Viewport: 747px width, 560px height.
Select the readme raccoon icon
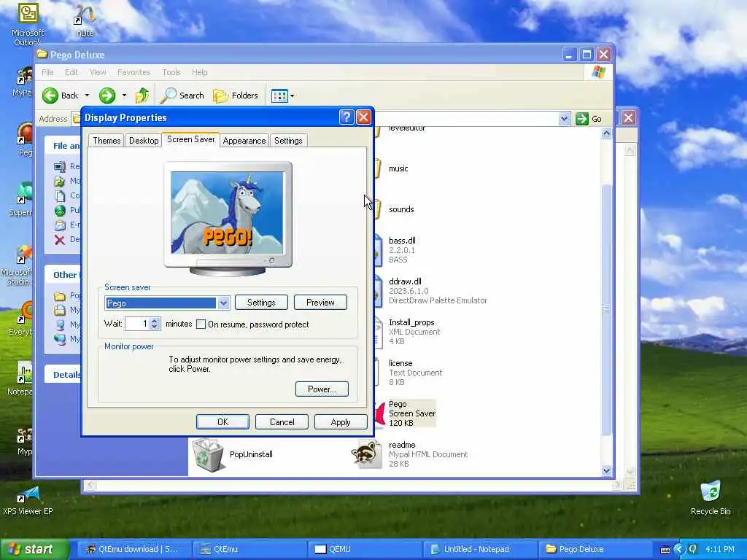(x=366, y=454)
